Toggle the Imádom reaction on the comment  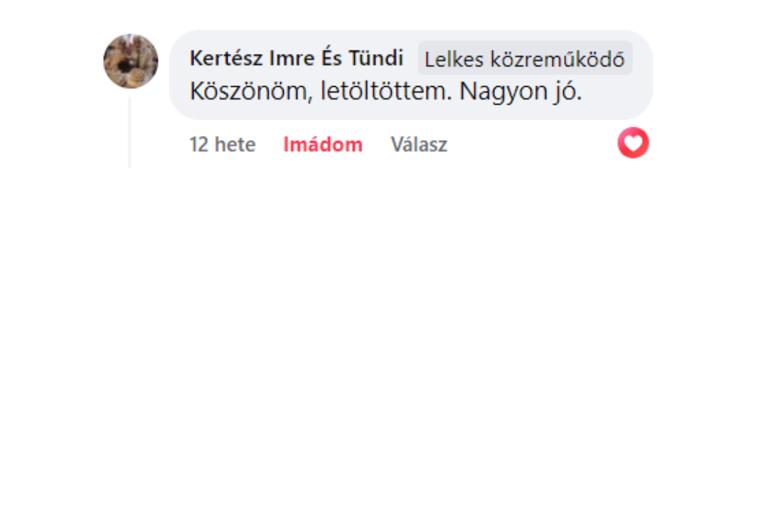(x=323, y=145)
